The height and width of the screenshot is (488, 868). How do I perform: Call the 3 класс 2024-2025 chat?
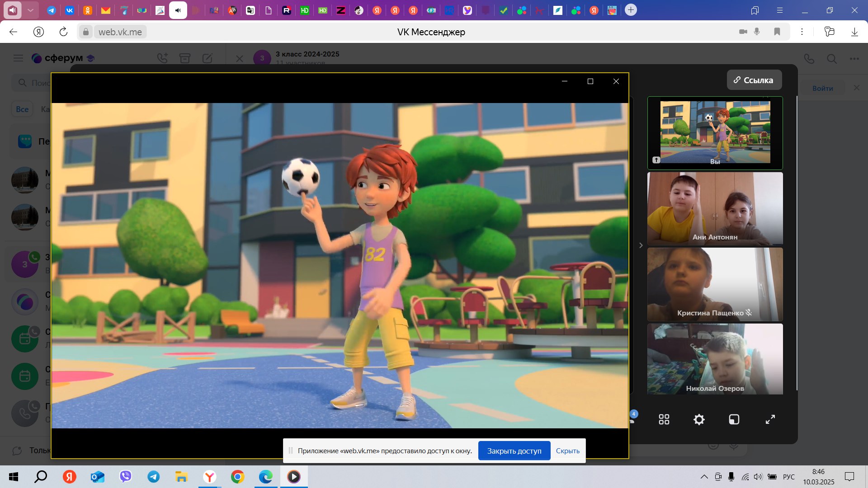809,59
